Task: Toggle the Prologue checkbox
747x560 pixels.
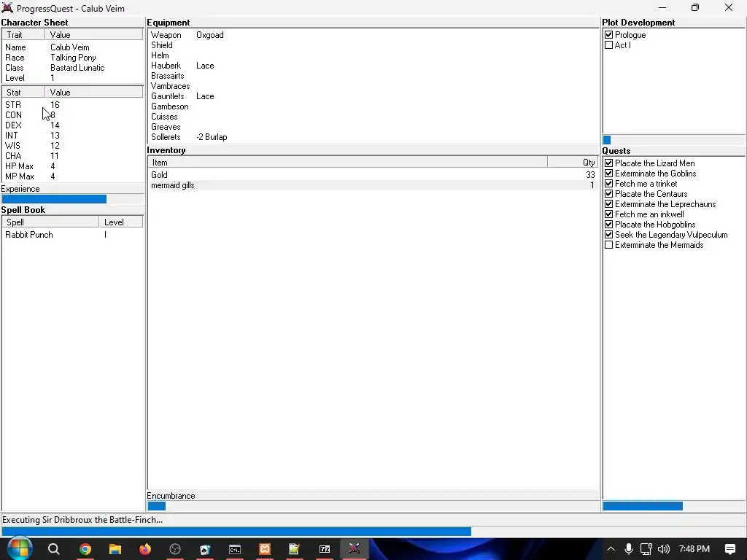Action: coord(608,35)
